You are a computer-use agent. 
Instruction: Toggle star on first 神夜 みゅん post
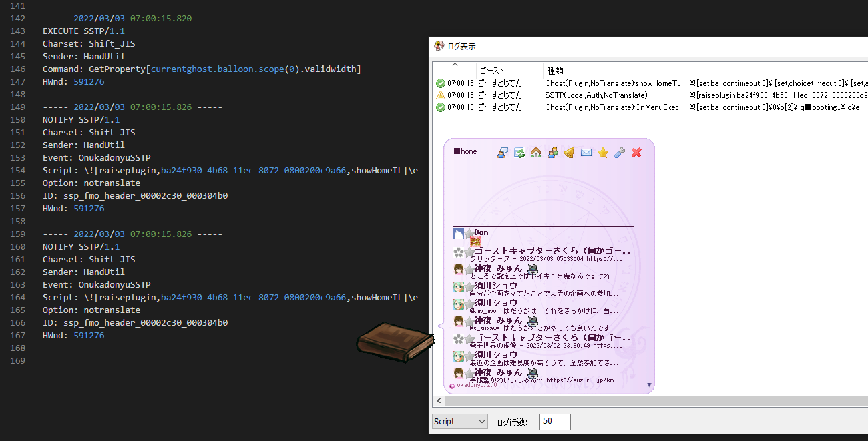pyautogui.click(x=469, y=269)
